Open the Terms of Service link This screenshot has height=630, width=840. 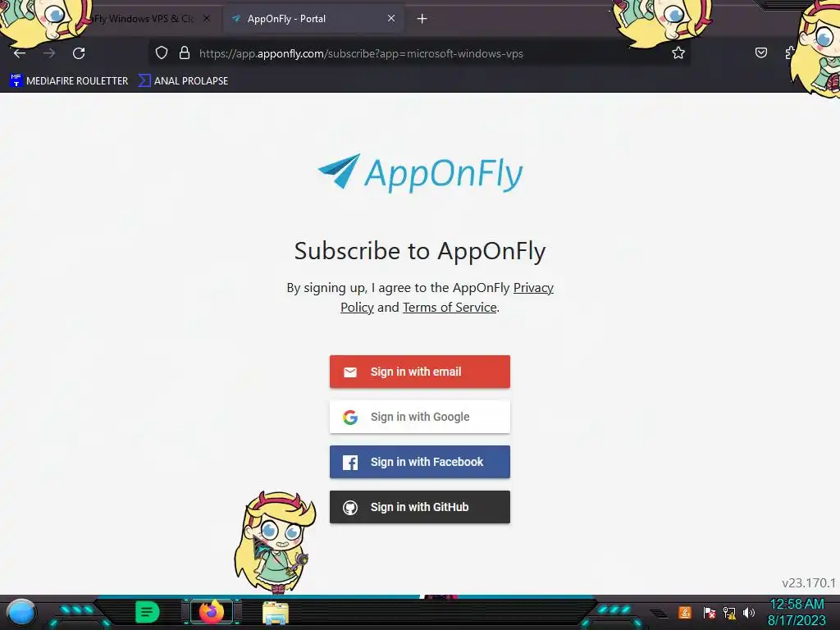pyautogui.click(x=450, y=308)
